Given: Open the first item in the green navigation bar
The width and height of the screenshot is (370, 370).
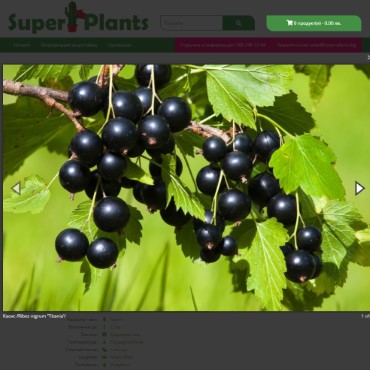Looking at the screenshot, I should (22, 45).
